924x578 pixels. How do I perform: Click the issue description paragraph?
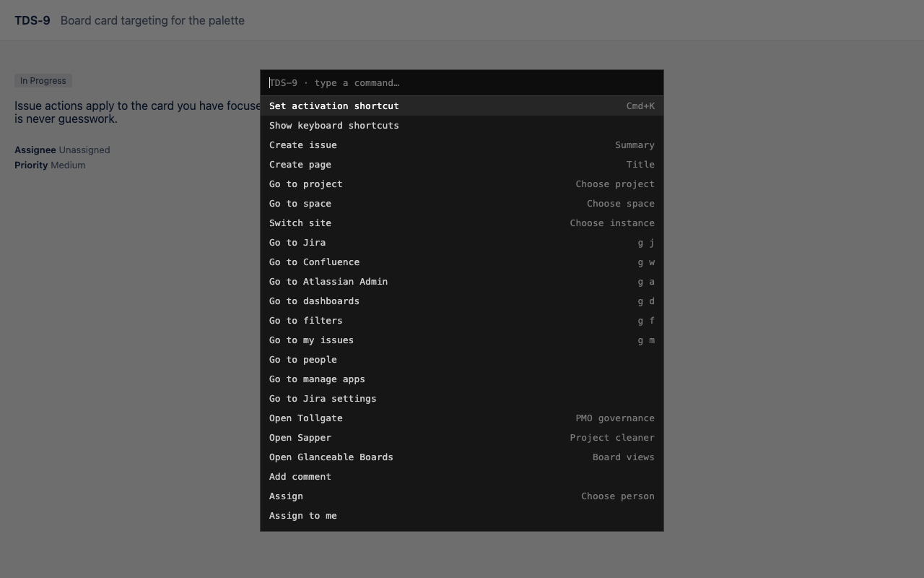point(137,113)
